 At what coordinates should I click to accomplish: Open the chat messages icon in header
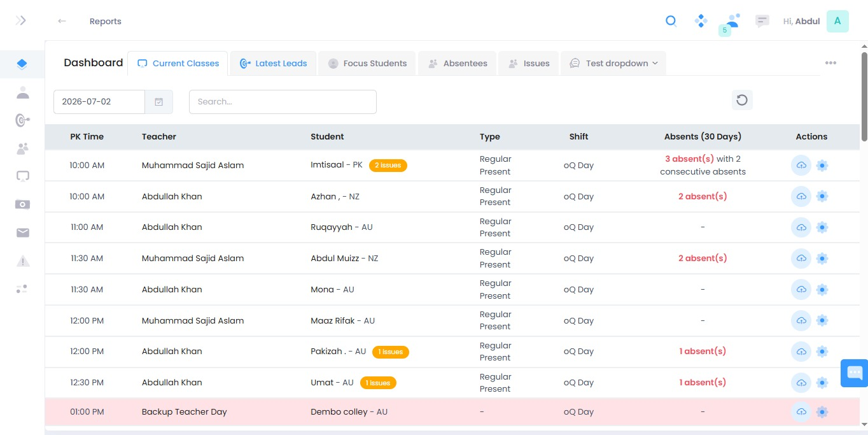762,21
